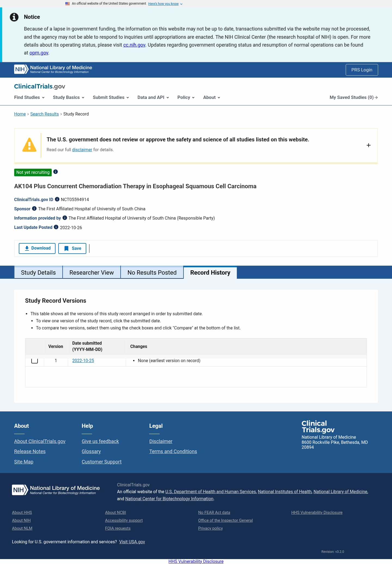This screenshot has width=392, height=564.
Task: Open the About NIH link
Action: click(x=21, y=520)
